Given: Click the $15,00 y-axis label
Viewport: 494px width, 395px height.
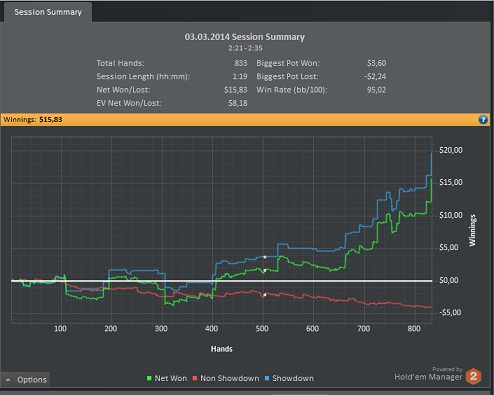Looking at the screenshot, I should (451, 182).
